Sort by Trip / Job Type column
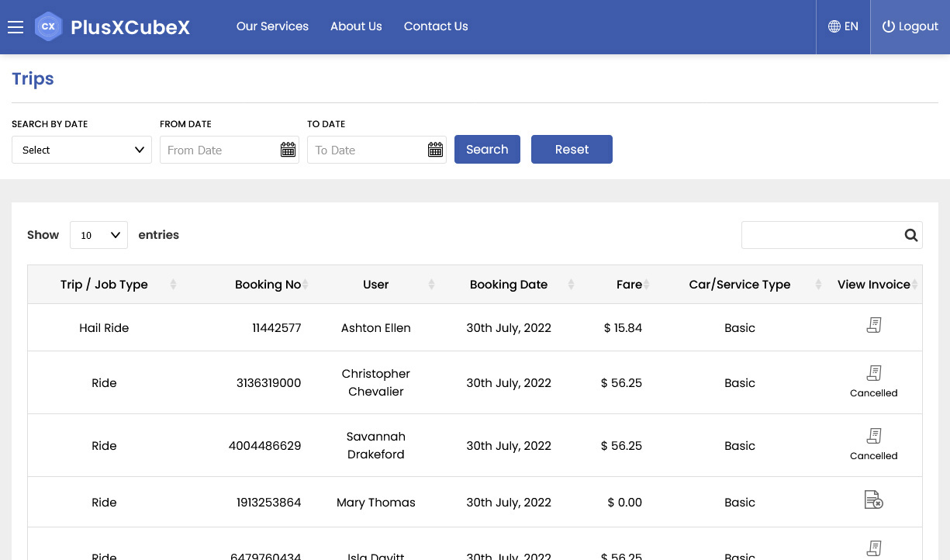Screen dimensions: 950x560 click(105, 285)
